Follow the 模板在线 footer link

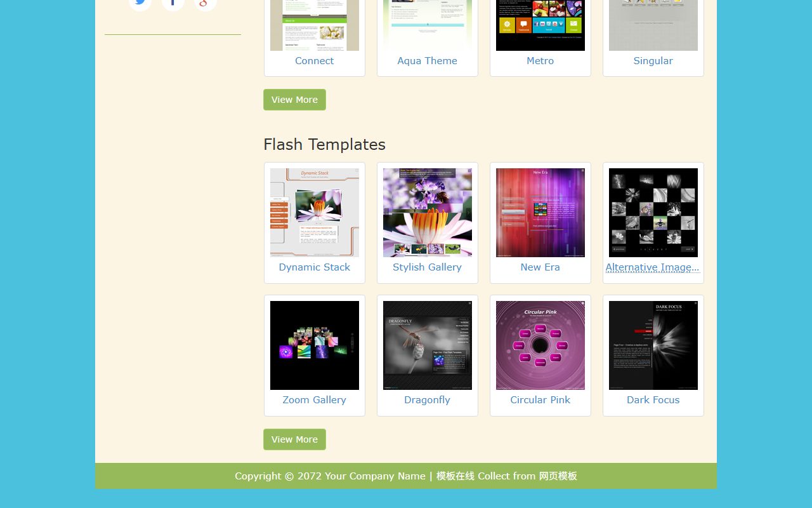(x=455, y=476)
